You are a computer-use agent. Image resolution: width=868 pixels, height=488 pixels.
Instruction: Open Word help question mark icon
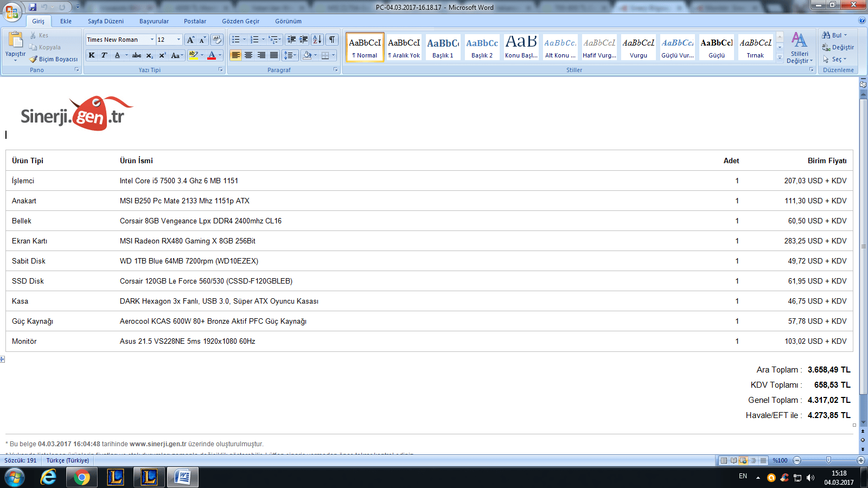coord(862,21)
